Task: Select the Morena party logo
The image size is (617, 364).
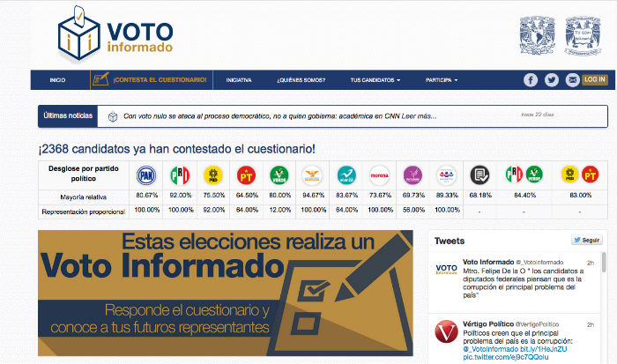Action: 380,175
